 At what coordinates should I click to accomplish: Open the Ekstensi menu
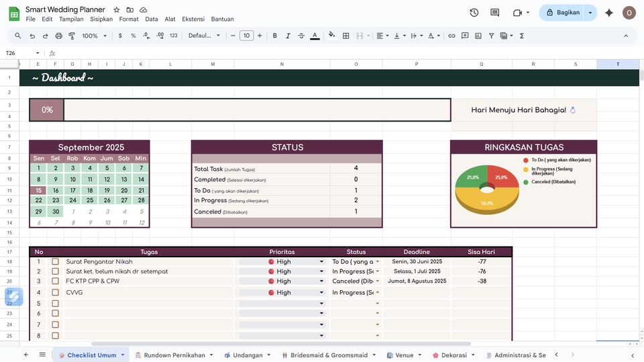click(193, 19)
